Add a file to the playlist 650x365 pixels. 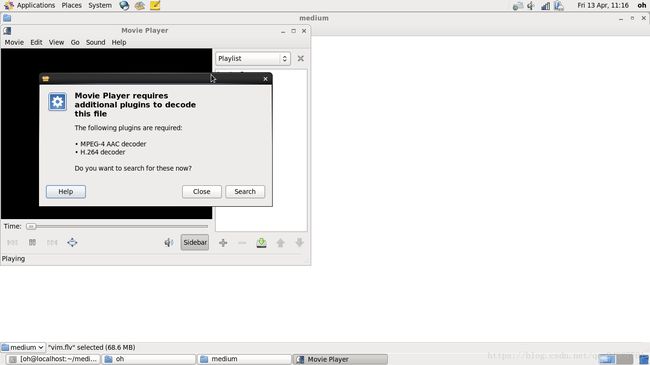[x=223, y=243]
